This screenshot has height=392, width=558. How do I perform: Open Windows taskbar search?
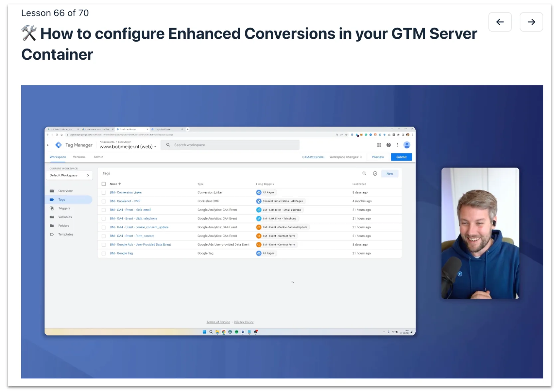click(211, 332)
